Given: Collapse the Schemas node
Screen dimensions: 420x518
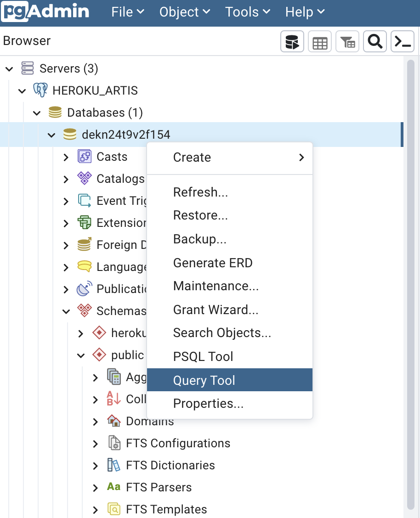Looking at the screenshot, I should pos(67,311).
